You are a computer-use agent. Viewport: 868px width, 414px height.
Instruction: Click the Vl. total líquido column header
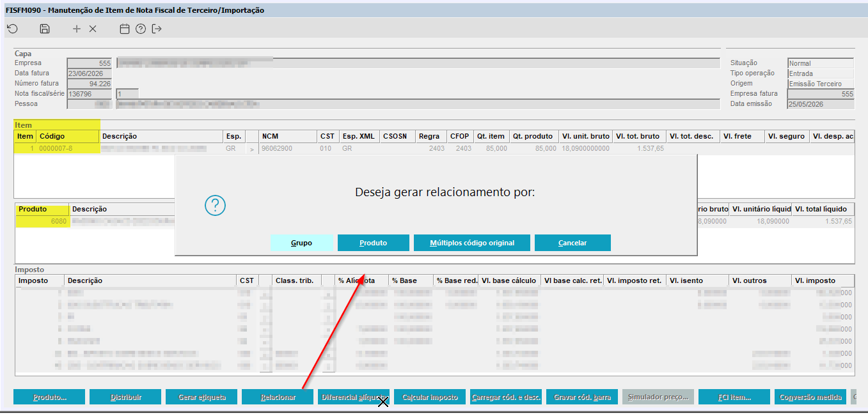pos(823,209)
